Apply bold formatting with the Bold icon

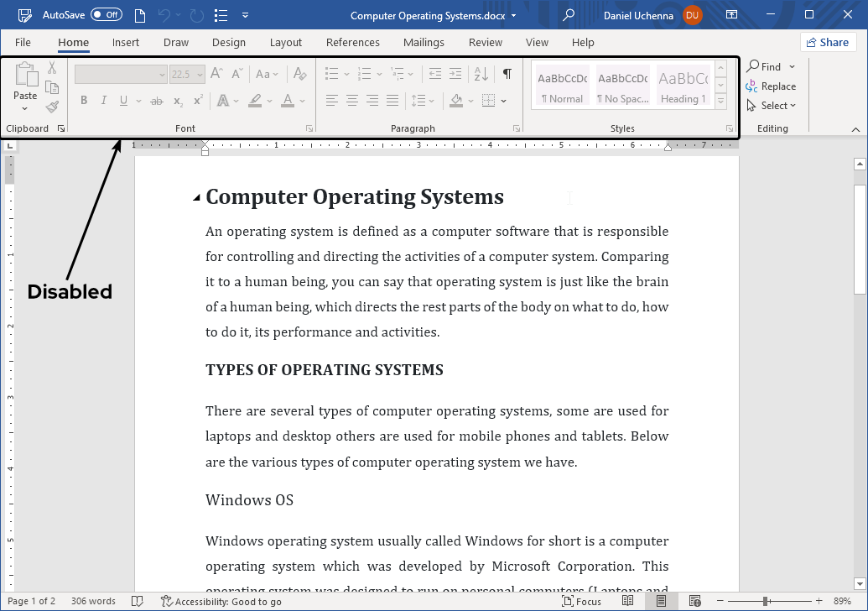pos(83,100)
